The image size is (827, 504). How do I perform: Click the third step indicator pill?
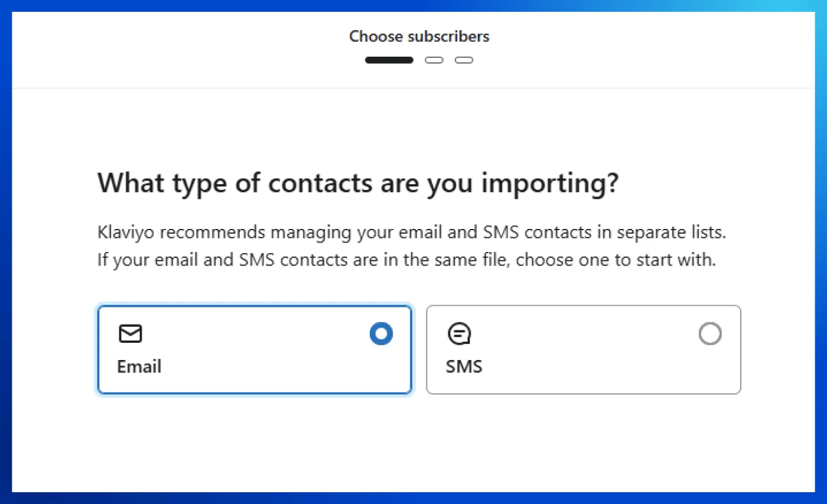(x=464, y=60)
